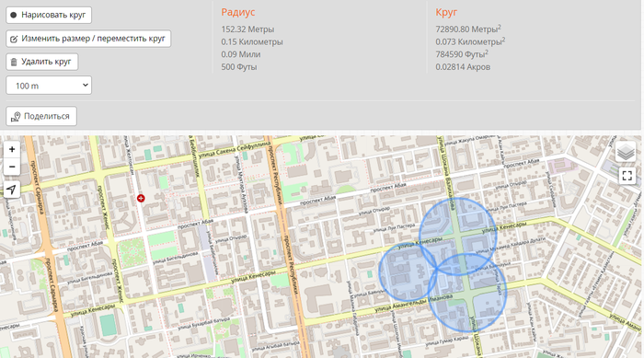Click the Нарисовать круг button
Viewport: 644px width, 358px height.
pos(49,16)
